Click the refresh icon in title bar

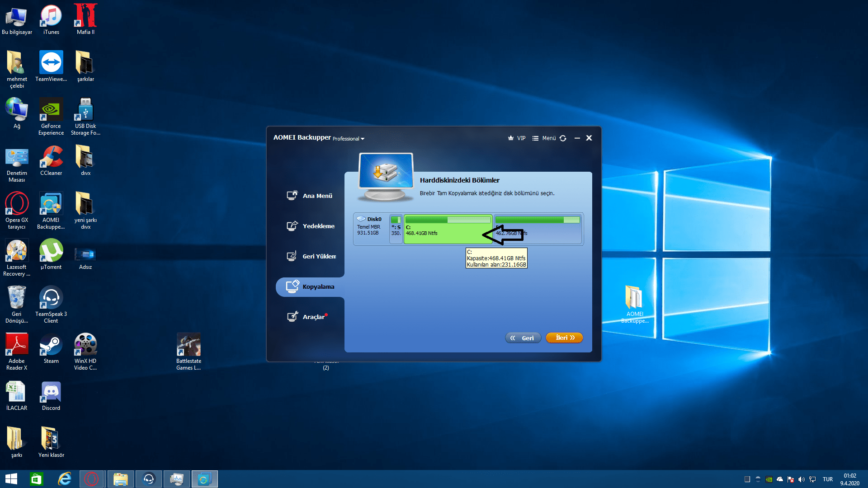click(563, 138)
